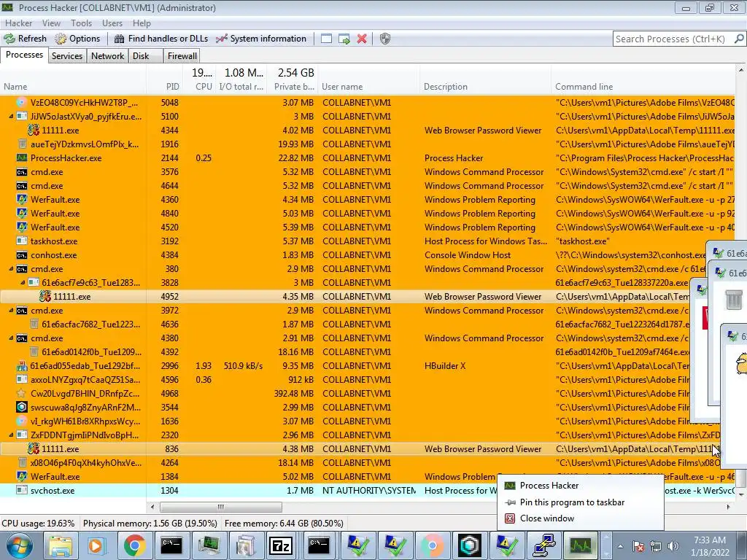The height and width of the screenshot is (560, 747).
Task: Choose Process Hacker in jump list
Action: click(580, 485)
